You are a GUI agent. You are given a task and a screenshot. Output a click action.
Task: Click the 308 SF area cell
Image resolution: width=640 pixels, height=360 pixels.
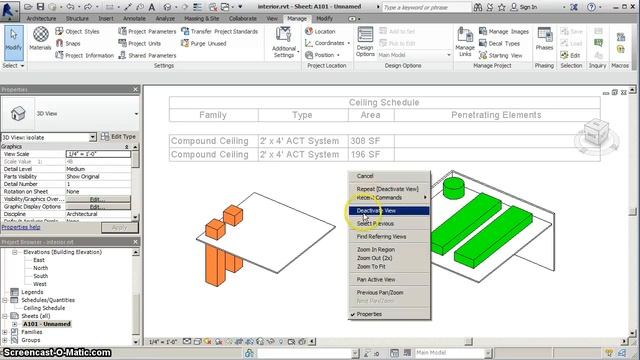point(371,141)
